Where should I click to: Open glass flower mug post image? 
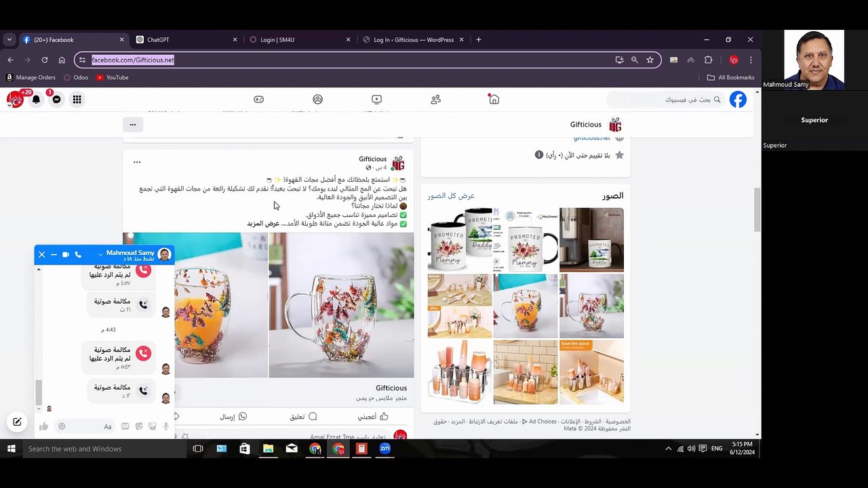click(x=341, y=305)
